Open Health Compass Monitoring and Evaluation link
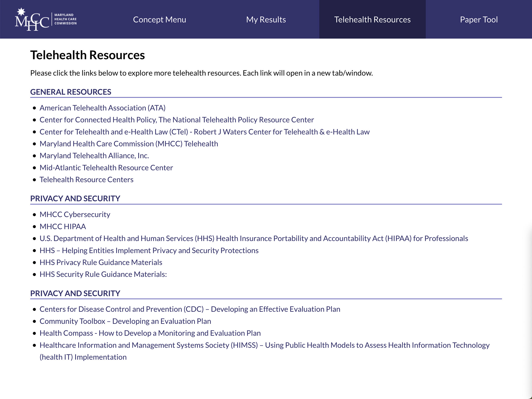Screen dimensions: 532x399 pyautogui.click(x=150, y=333)
